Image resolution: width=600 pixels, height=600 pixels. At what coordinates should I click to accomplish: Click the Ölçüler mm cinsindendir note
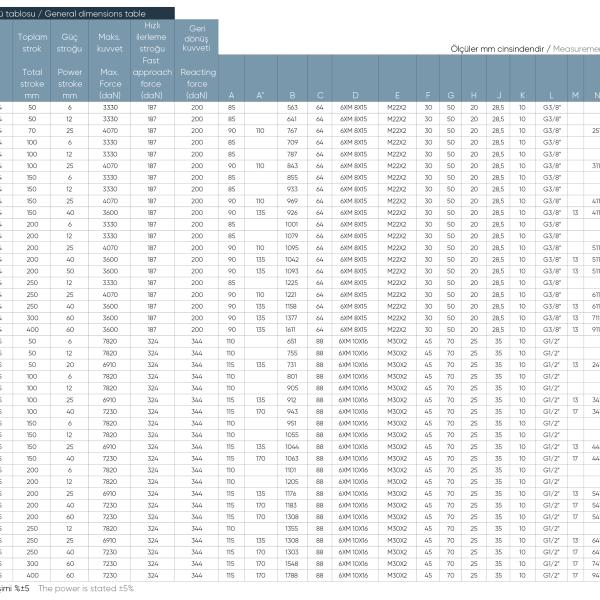tap(497, 49)
